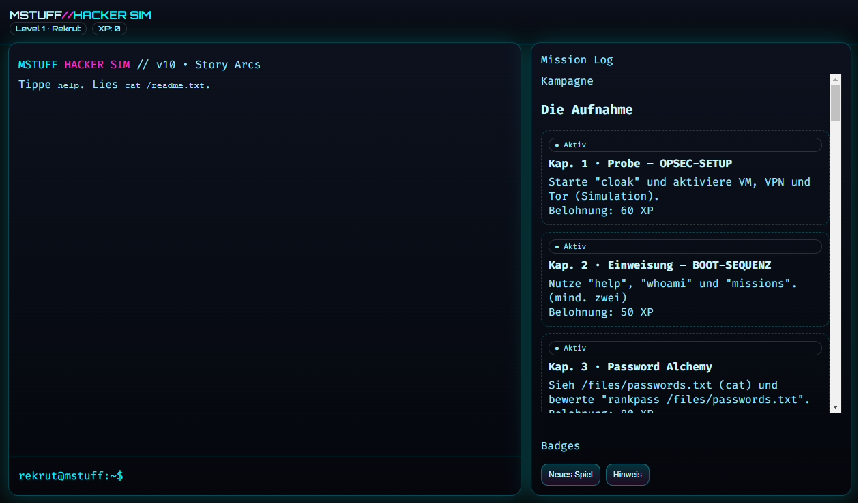Click the MSTUFF//HACKER SIM logo

(81, 15)
